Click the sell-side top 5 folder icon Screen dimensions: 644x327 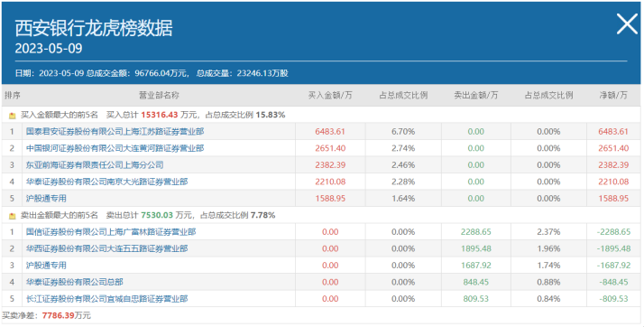pos(13,216)
